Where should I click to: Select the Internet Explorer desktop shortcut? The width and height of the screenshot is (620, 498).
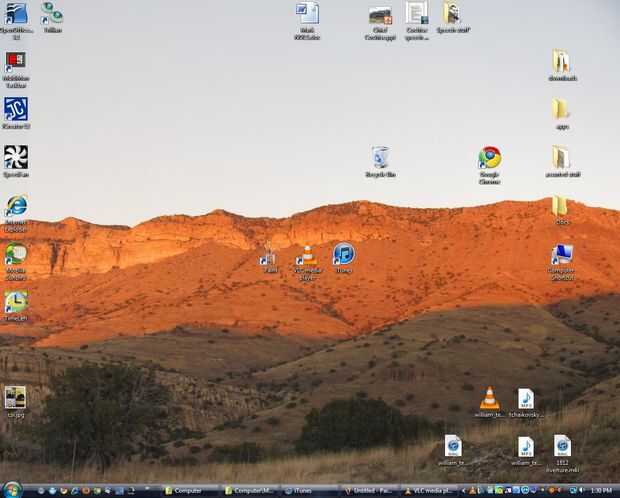(x=16, y=213)
